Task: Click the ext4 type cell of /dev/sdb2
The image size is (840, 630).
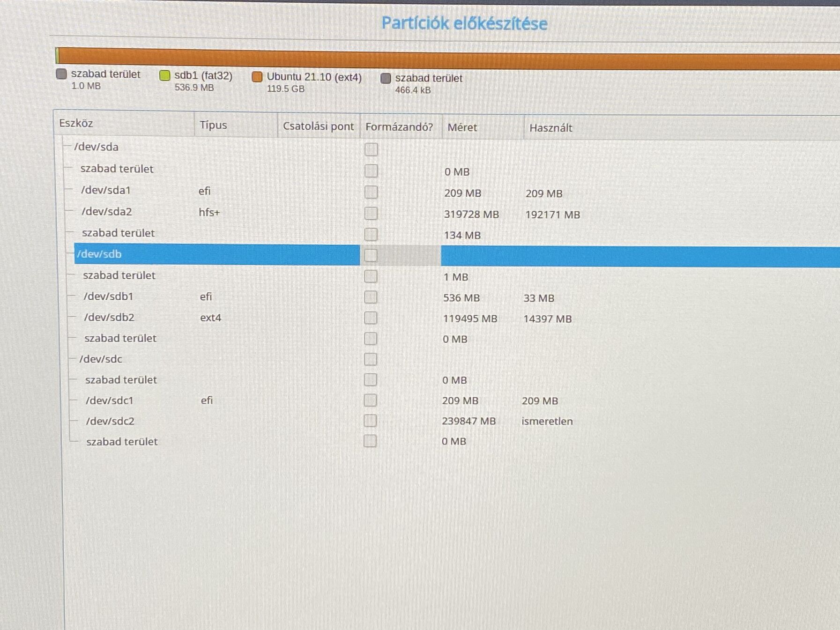Action: [x=210, y=318]
